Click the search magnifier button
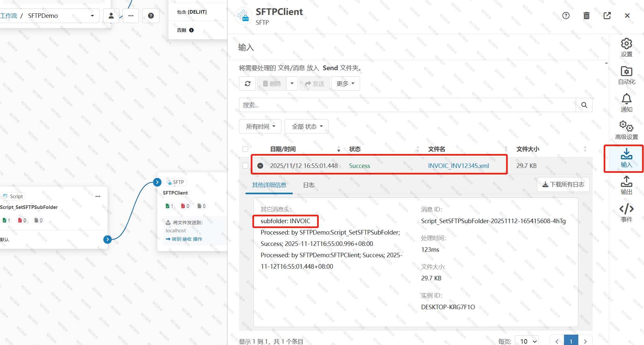The height and width of the screenshot is (345, 644). [x=584, y=105]
